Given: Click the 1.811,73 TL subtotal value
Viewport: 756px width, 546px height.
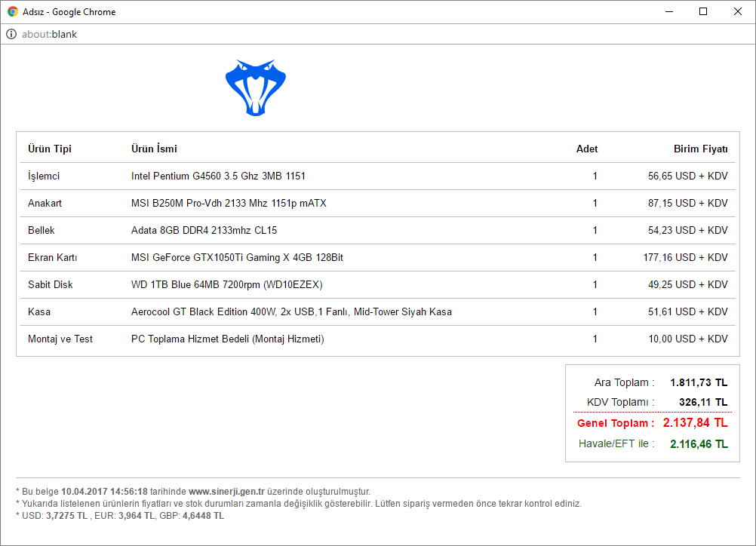Looking at the screenshot, I should coord(699,382).
